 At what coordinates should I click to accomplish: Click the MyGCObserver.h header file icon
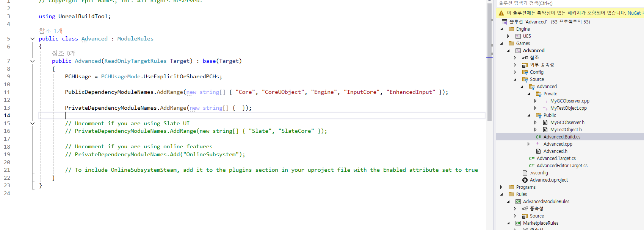point(545,123)
